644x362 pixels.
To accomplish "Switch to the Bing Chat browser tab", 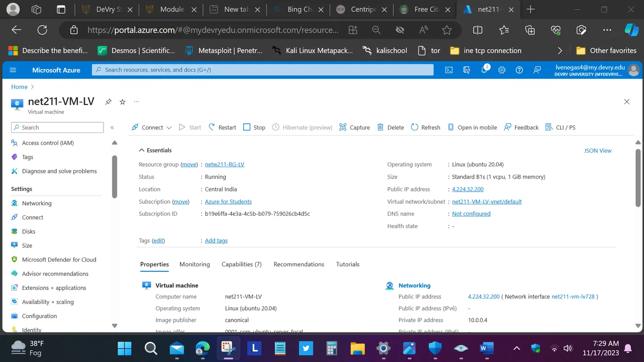I will pyautogui.click(x=297, y=9).
